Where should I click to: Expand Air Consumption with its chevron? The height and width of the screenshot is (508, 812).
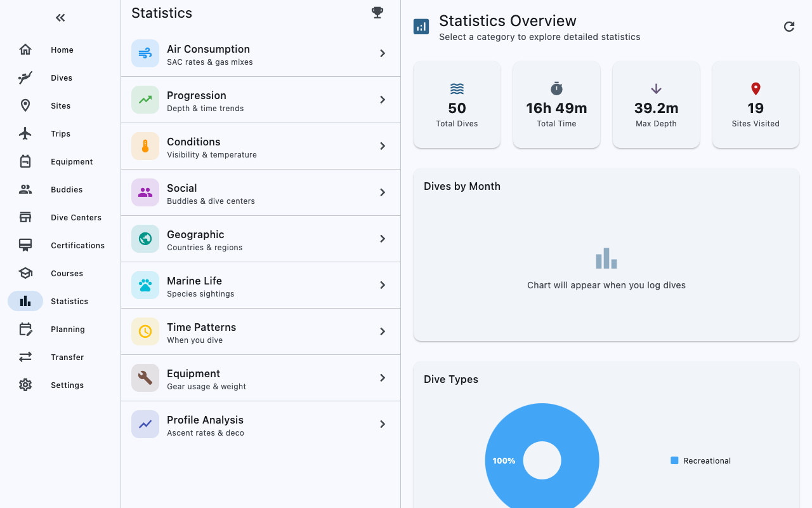click(383, 53)
